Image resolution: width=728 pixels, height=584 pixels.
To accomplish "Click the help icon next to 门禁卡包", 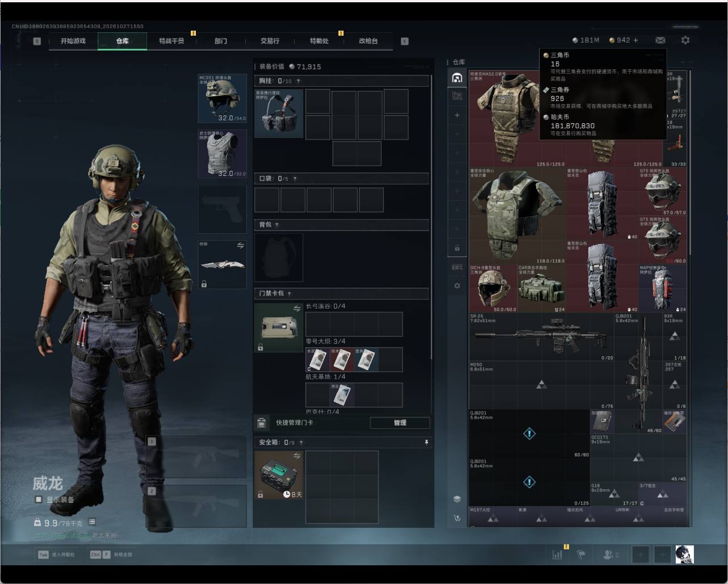I will click(290, 293).
